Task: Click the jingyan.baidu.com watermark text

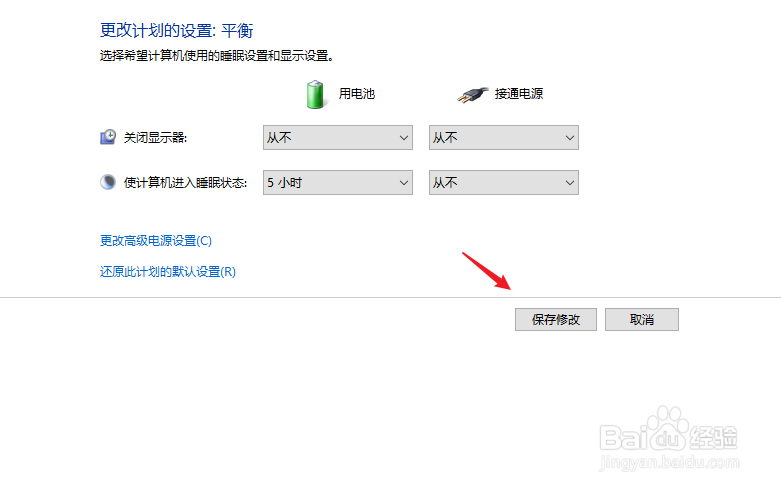Action: click(669, 463)
